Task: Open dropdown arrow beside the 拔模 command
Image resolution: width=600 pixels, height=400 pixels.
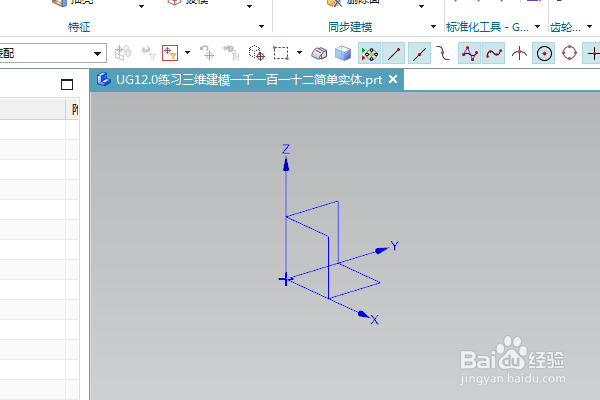Action: point(249,6)
